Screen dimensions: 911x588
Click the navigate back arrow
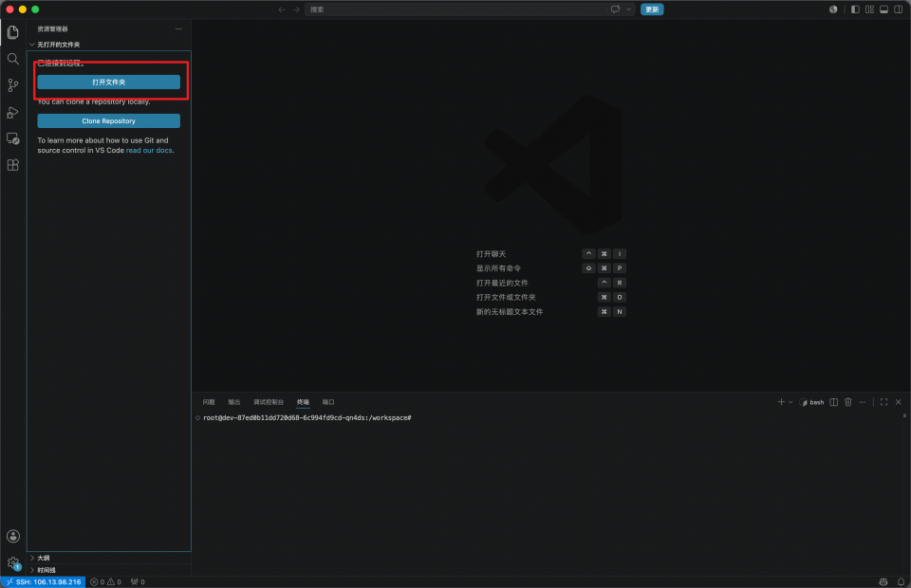(x=282, y=9)
